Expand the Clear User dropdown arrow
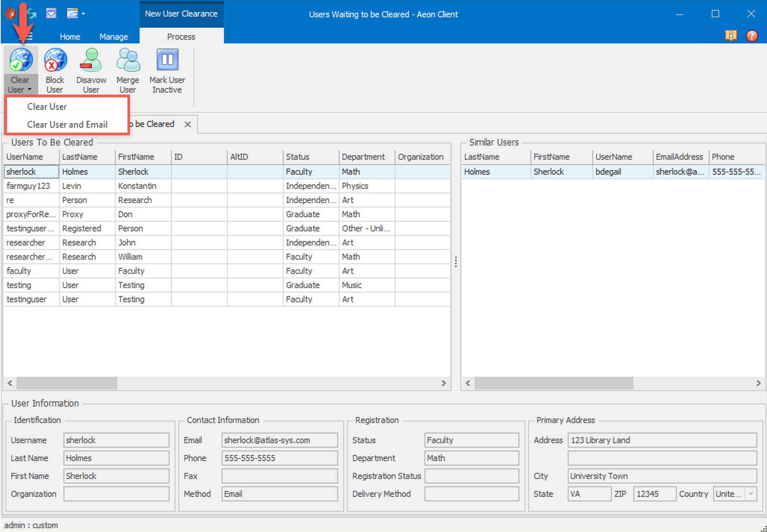 30,90
